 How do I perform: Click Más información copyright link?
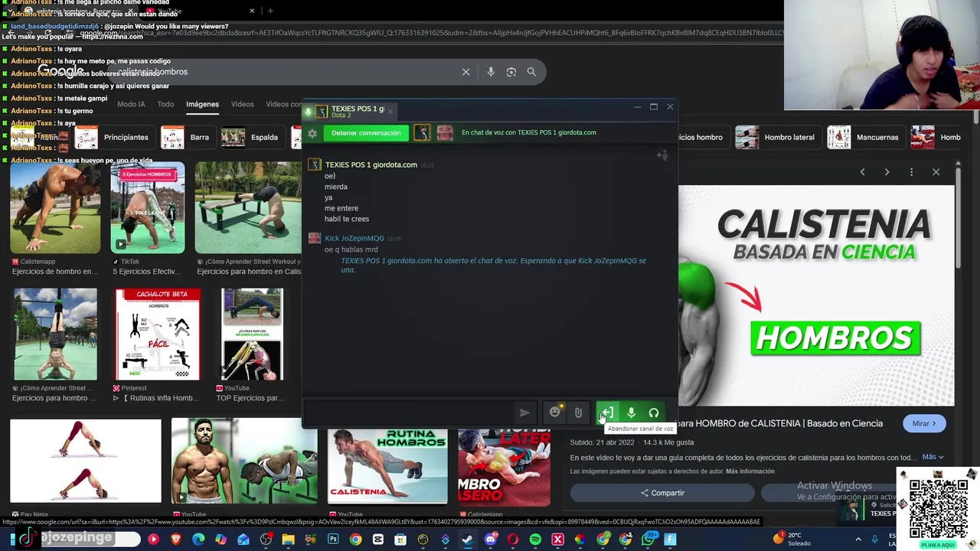[750, 471]
